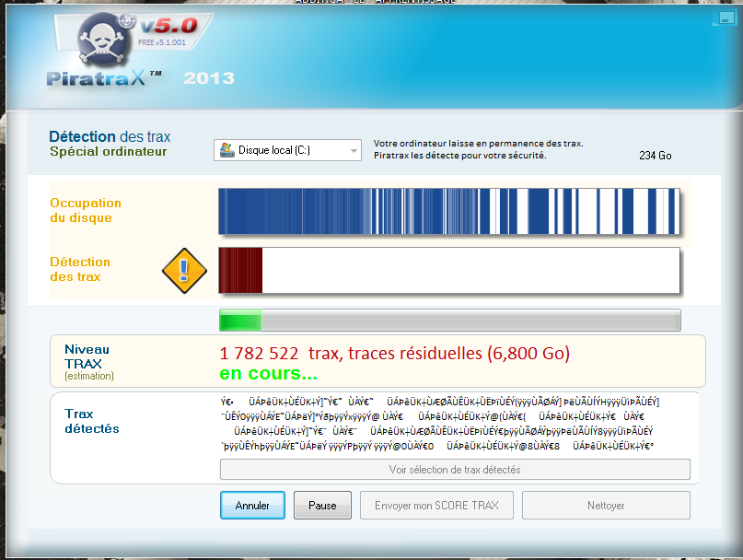Cancel the scan with Annuler
Screen dimensions: 743x560
252,506
